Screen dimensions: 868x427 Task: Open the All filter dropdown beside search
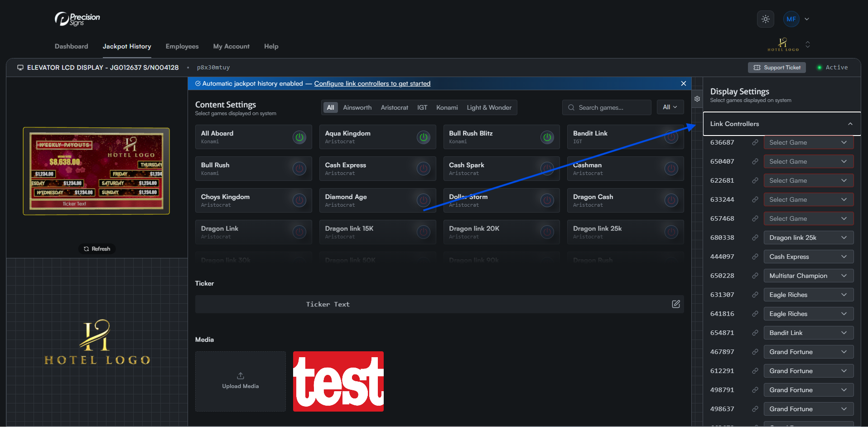pyautogui.click(x=670, y=107)
